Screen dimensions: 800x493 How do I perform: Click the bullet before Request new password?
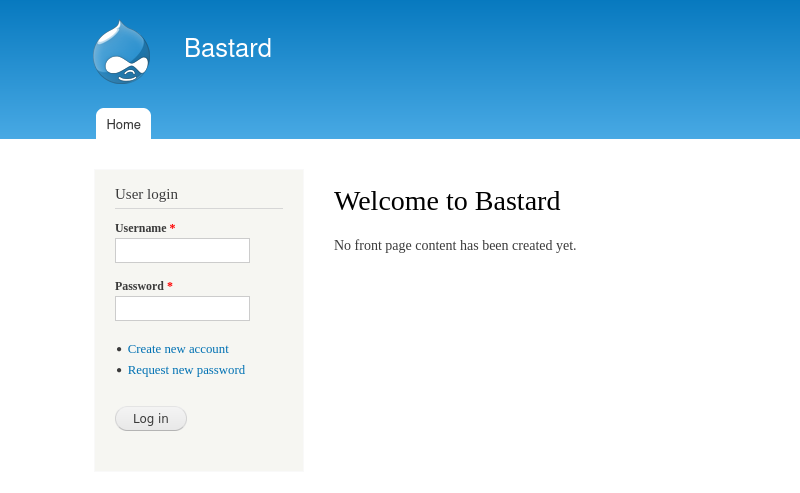point(119,371)
